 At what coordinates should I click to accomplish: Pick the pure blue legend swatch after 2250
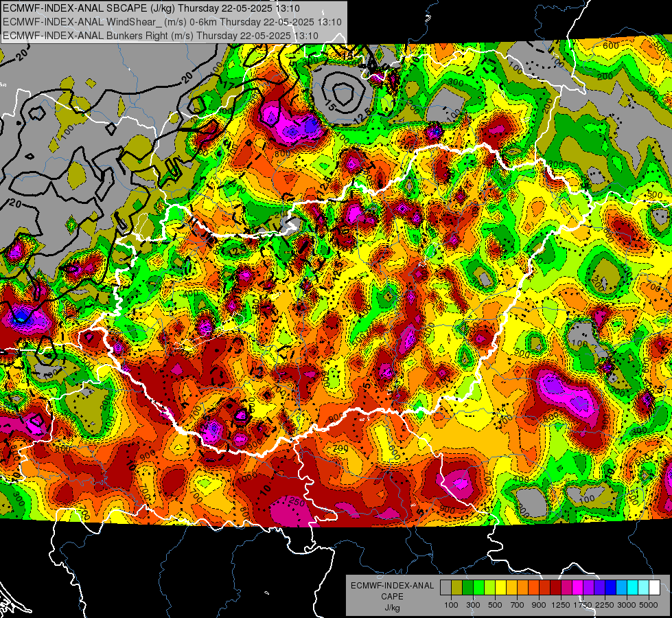(x=611, y=587)
